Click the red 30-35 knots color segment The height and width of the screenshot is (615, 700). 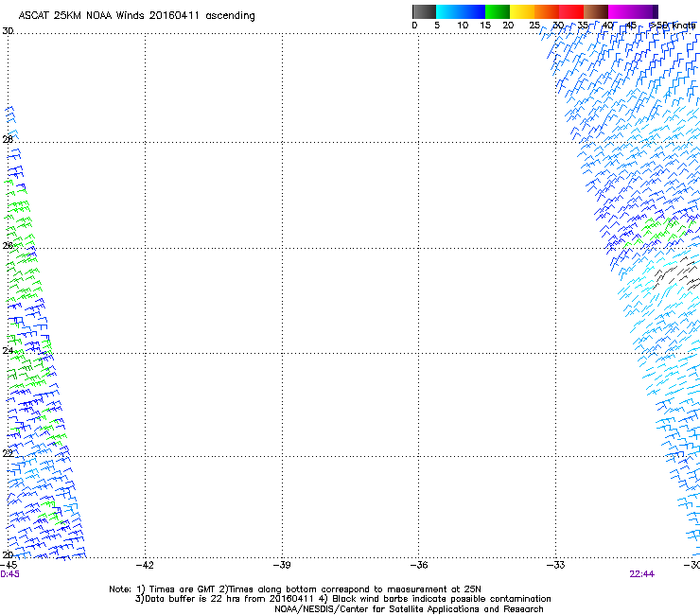[571, 11]
